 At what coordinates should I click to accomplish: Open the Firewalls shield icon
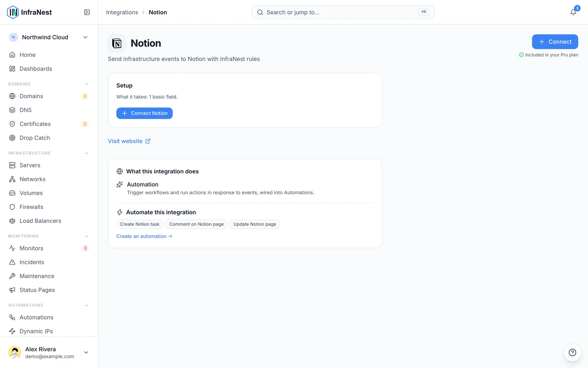tap(12, 207)
